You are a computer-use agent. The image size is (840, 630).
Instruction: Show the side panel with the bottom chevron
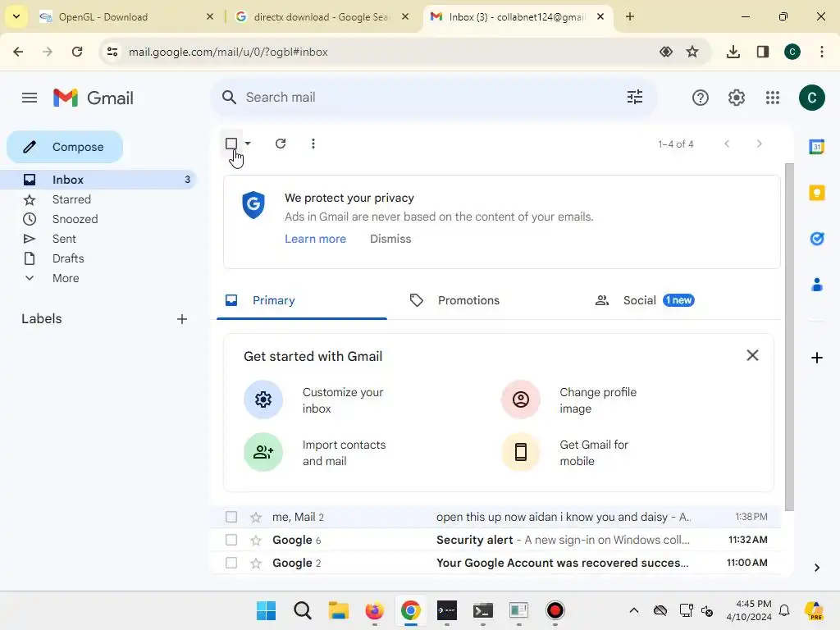coord(816,568)
